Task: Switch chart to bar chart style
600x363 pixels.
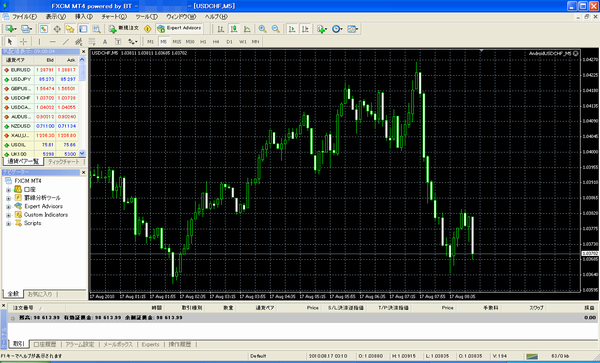Action: coord(221,29)
